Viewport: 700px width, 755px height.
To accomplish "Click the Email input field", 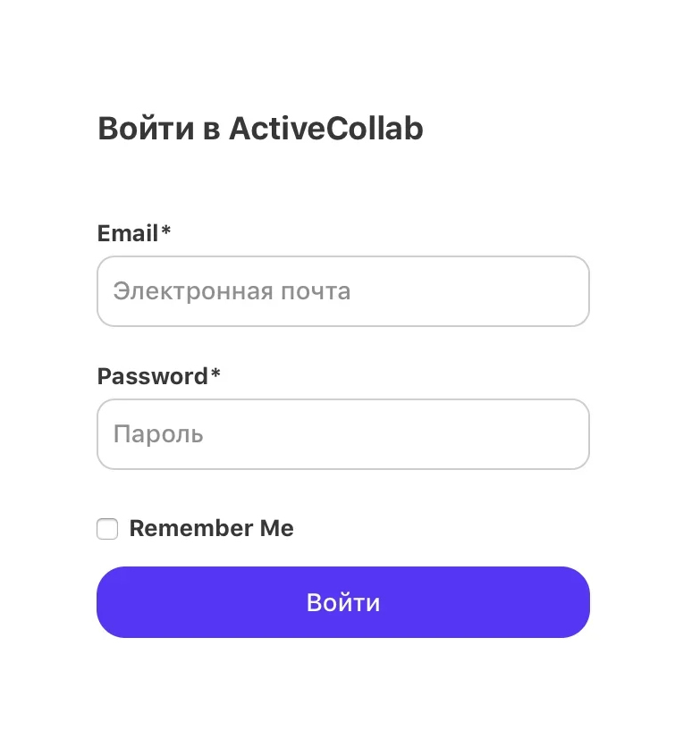I will (342, 291).
